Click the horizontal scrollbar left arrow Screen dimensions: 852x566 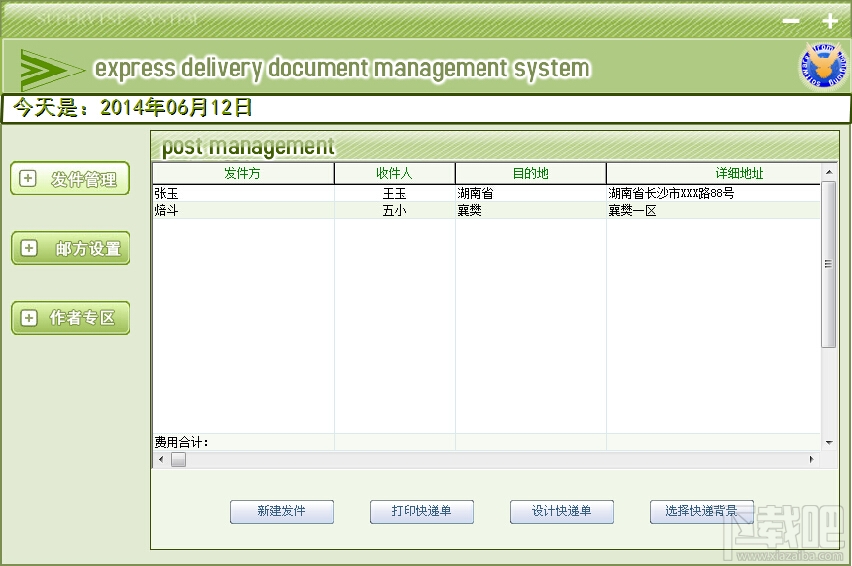pos(161,460)
